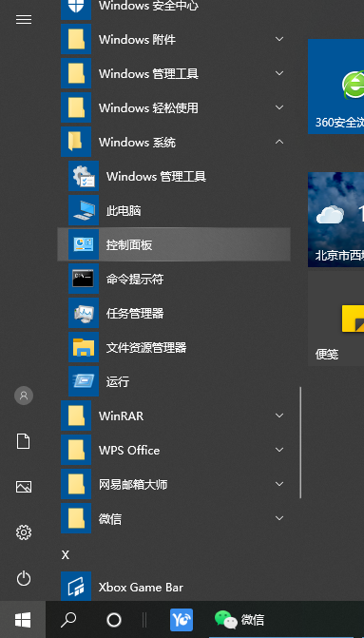Click the Power icon in Start sidebar
The height and width of the screenshot is (638, 364).
24,578
